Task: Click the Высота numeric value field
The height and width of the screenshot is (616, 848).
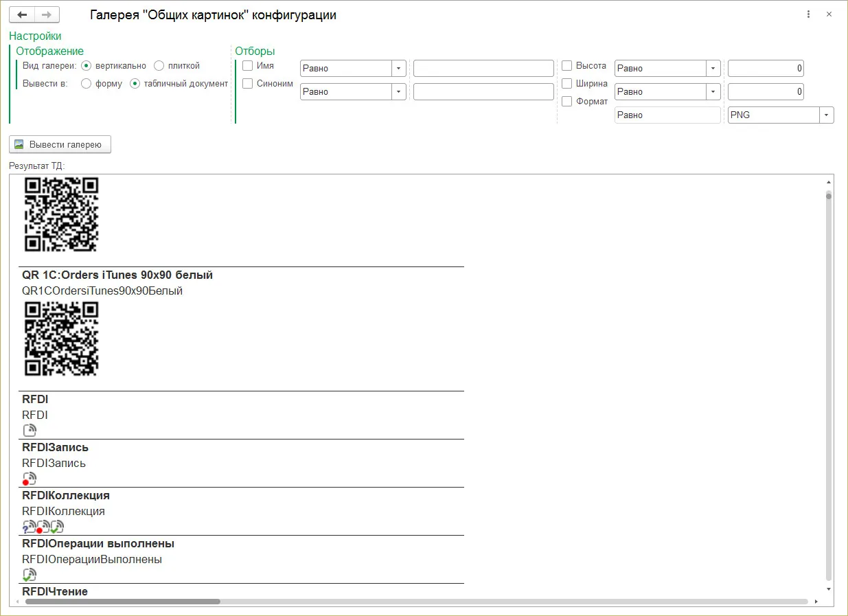Action: pos(766,69)
